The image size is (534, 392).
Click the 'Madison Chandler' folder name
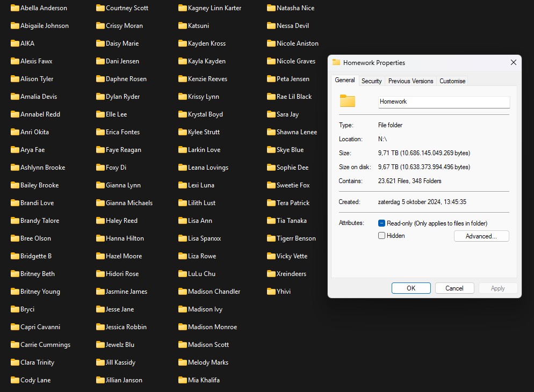click(214, 291)
